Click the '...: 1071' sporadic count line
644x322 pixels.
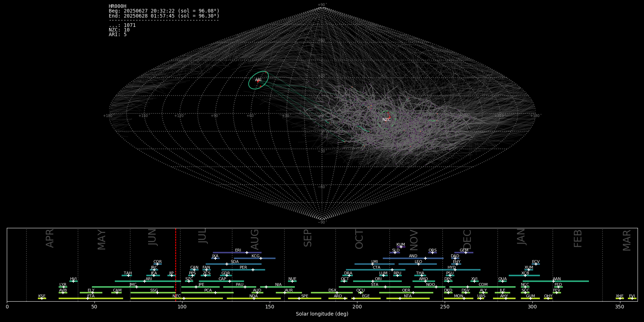[x=122, y=25]
